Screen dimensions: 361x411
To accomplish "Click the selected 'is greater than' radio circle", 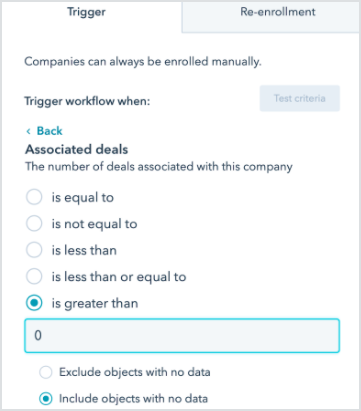I will [34, 303].
